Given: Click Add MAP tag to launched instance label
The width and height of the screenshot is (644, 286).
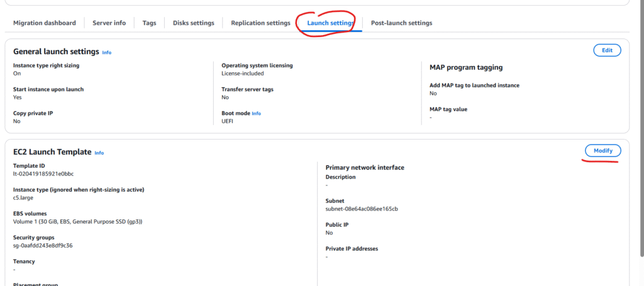Looking at the screenshot, I should pos(474,85).
